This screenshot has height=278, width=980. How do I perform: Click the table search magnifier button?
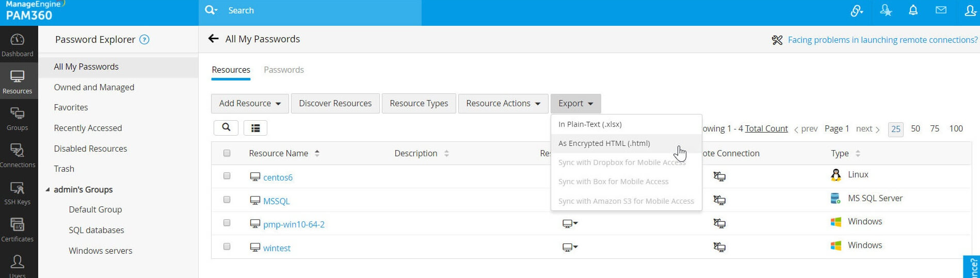click(226, 128)
